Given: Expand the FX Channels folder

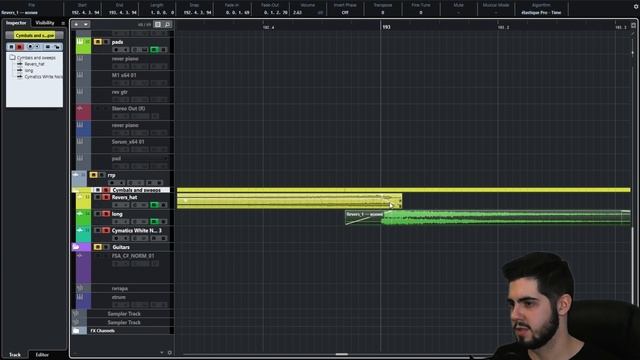Looking at the screenshot, I should tap(76, 331).
